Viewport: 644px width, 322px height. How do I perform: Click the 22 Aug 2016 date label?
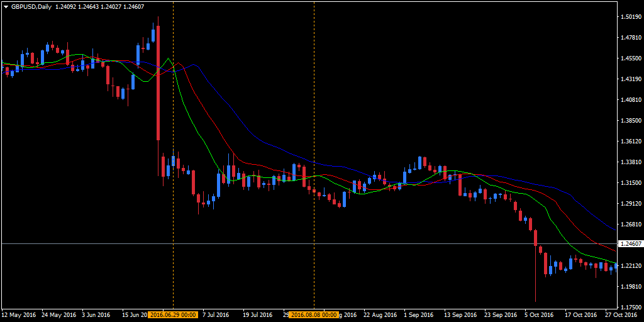click(380, 315)
